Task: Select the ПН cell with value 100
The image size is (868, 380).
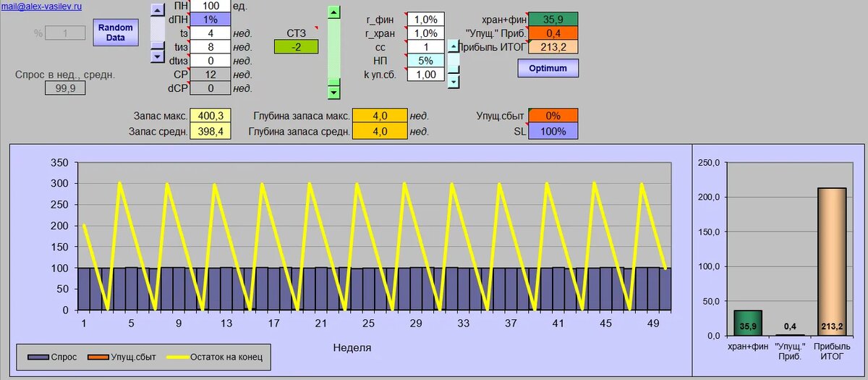Action: pyautogui.click(x=210, y=5)
